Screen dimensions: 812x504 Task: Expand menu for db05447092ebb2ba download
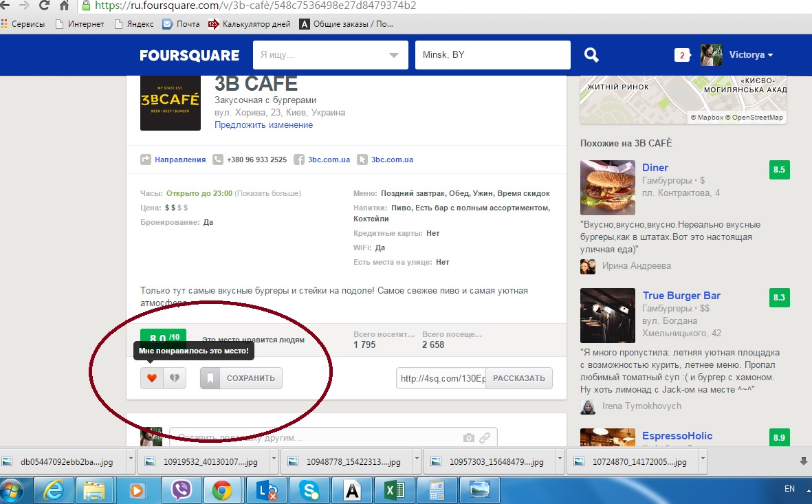pyautogui.click(x=131, y=460)
